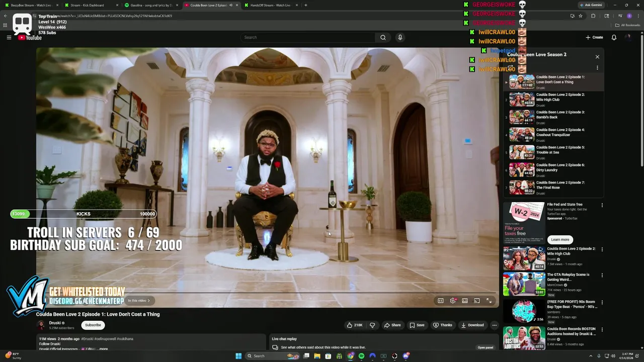Toggle closed captions on the video player
Screen dimensions: 644x362
click(x=441, y=301)
